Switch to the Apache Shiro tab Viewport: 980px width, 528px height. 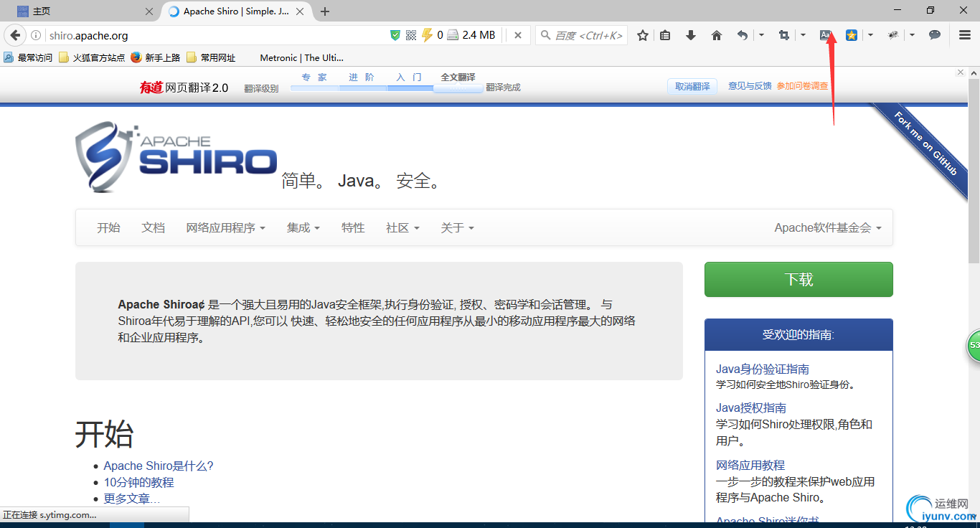pos(235,11)
